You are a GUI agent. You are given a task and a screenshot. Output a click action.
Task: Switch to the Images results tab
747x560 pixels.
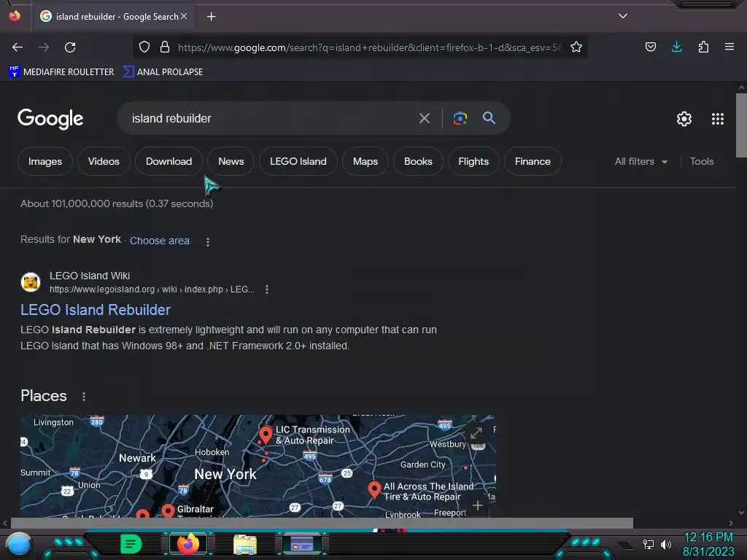click(x=45, y=161)
